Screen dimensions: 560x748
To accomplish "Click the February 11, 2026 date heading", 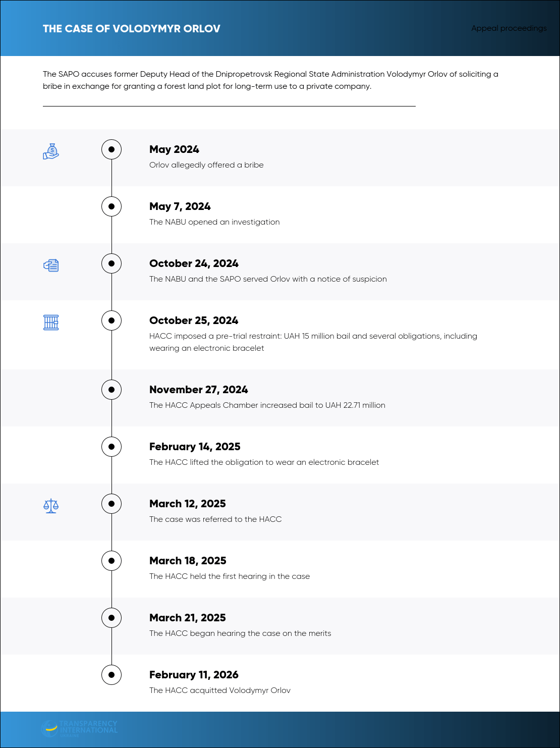I will pyautogui.click(x=194, y=675).
